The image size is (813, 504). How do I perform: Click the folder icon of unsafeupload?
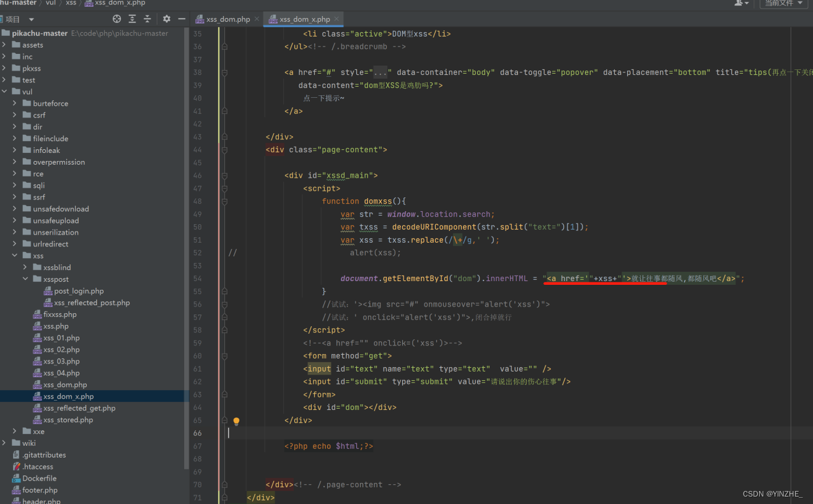(x=27, y=220)
